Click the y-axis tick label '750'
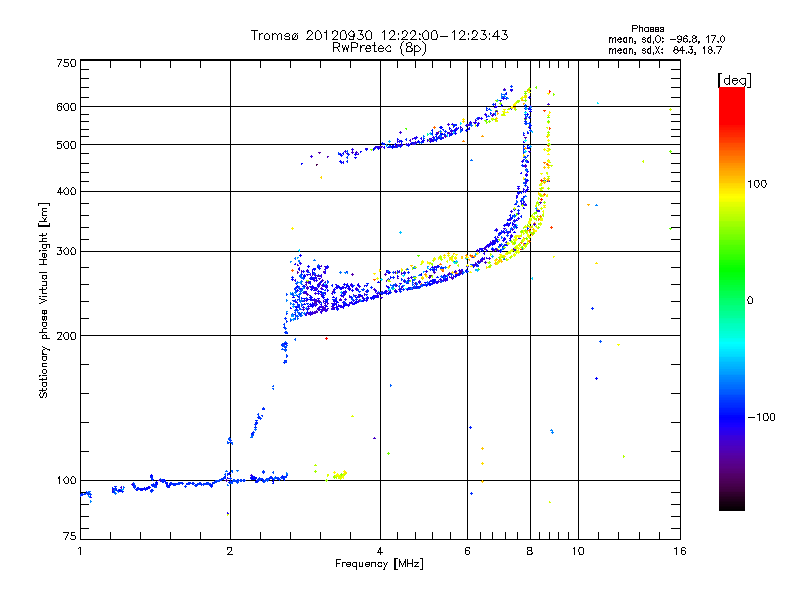Screen dimensions: 800x600 click(x=66, y=63)
